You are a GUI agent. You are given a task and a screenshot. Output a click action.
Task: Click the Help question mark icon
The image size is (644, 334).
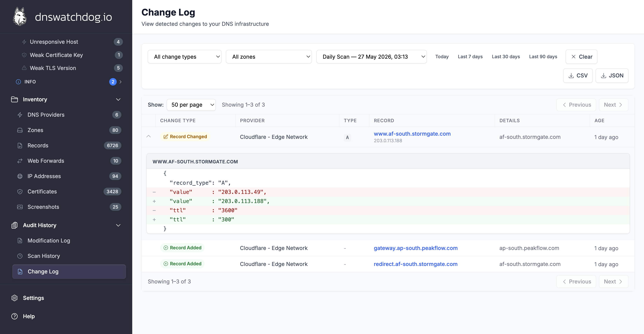tap(14, 316)
